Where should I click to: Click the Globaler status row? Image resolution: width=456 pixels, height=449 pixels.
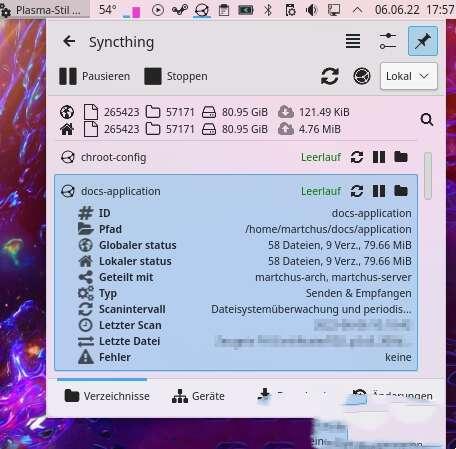245,245
